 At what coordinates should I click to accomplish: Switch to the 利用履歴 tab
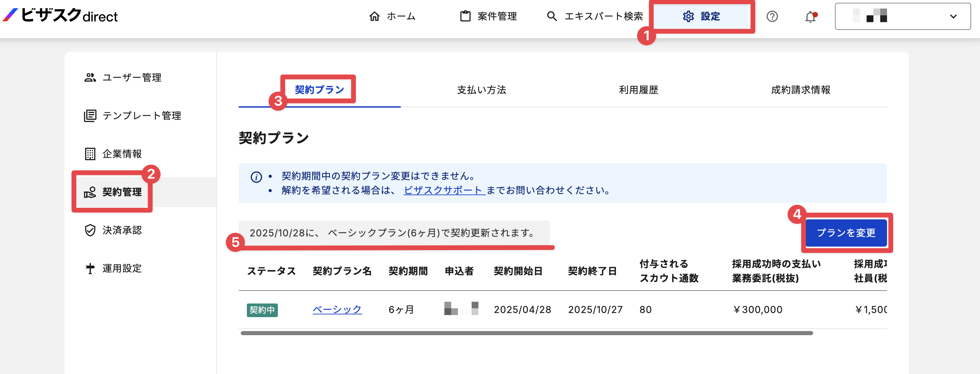pos(639,90)
